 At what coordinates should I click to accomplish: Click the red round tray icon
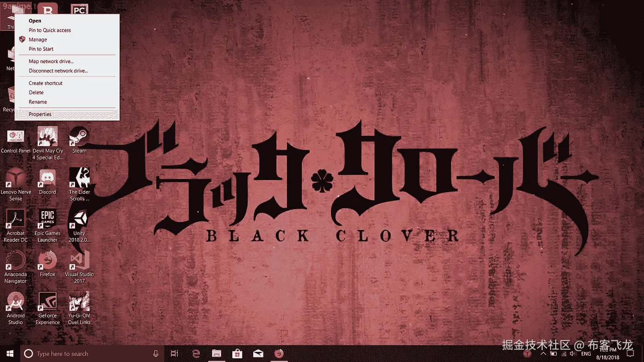528,354
